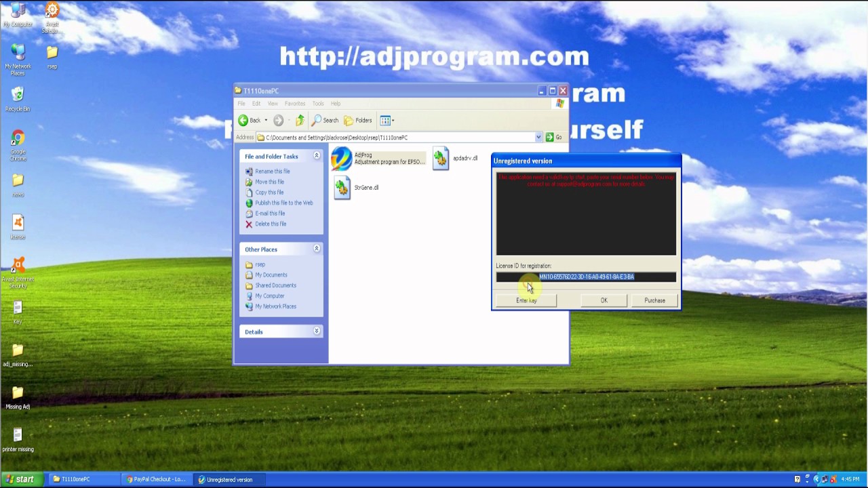The height and width of the screenshot is (488, 868).
Task: Switch to PayPal Checkout taskbar item
Action: point(155,479)
